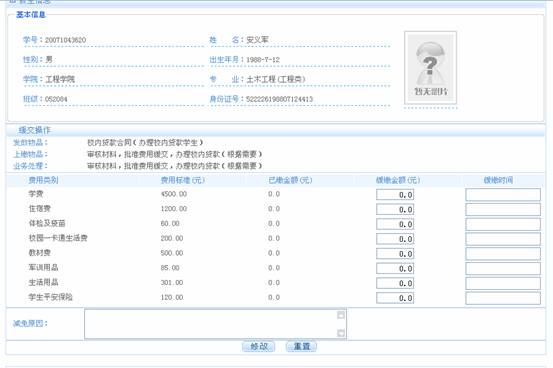
Task: Click the 费用标准(元) column header
Action: (183, 180)
